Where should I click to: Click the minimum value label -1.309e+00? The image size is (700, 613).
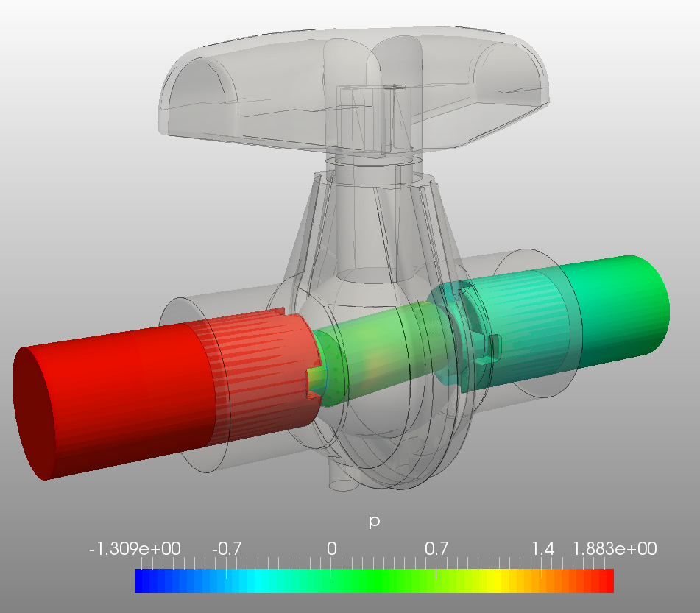(x=135, y=549)
